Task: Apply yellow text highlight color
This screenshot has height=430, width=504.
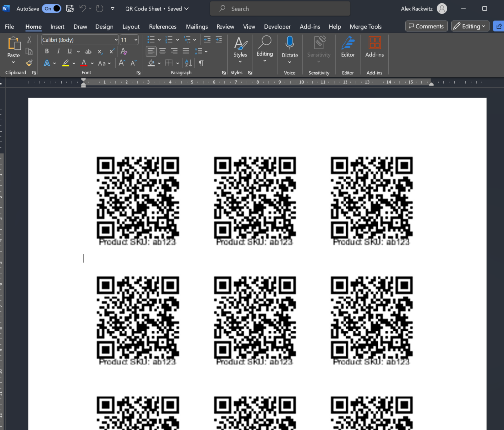Action: pos(65,63)
